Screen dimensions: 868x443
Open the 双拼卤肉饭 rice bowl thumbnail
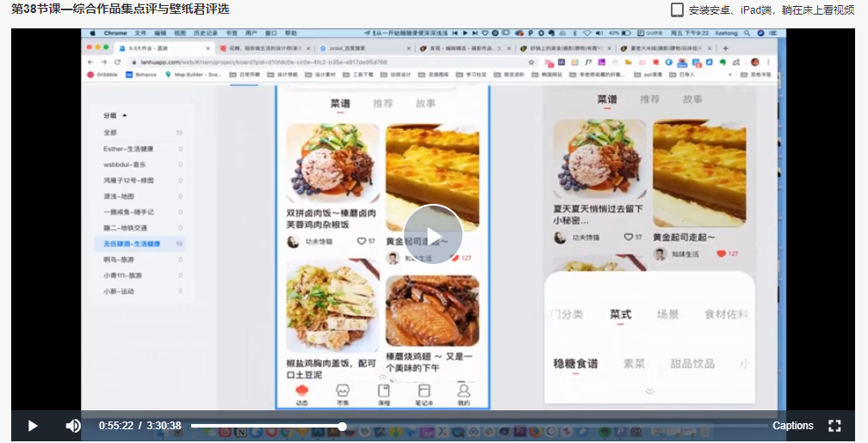click(x=332, y=163)
